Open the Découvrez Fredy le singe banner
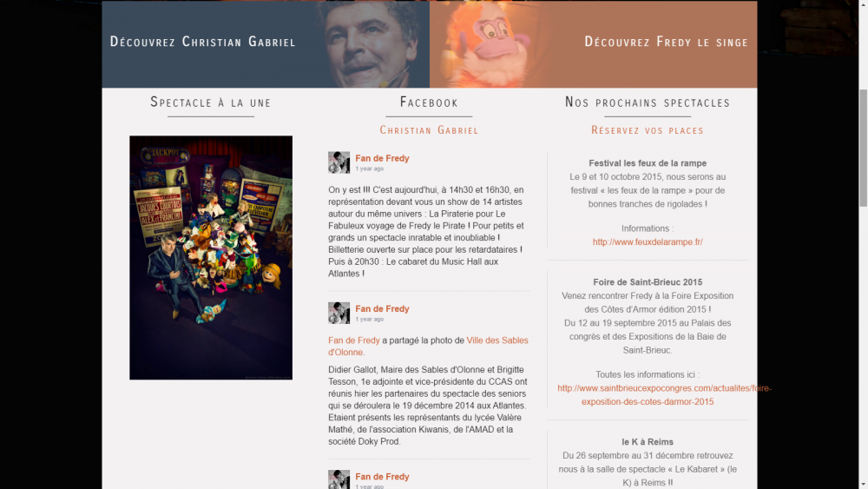Image resolution: width=868 pixels, height=489 pixels. point(594,43)
